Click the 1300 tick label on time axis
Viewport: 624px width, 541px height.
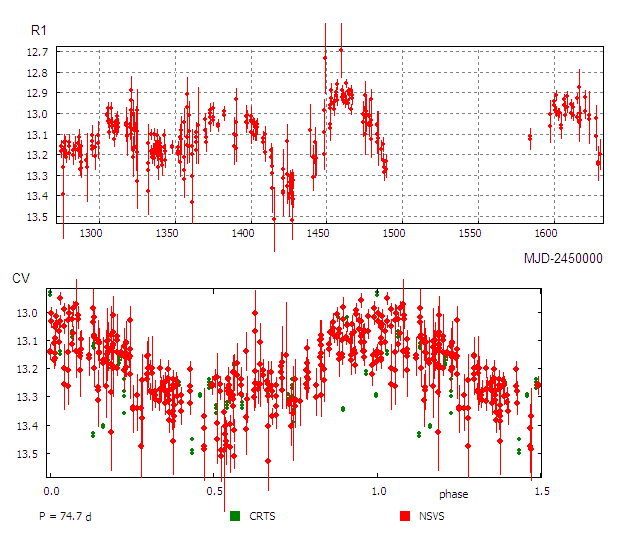point(91,234)
